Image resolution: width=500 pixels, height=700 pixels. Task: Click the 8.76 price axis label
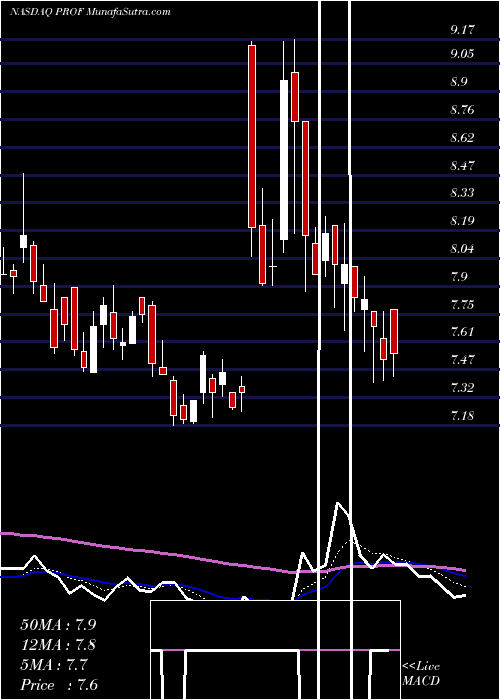coord(462,109)
